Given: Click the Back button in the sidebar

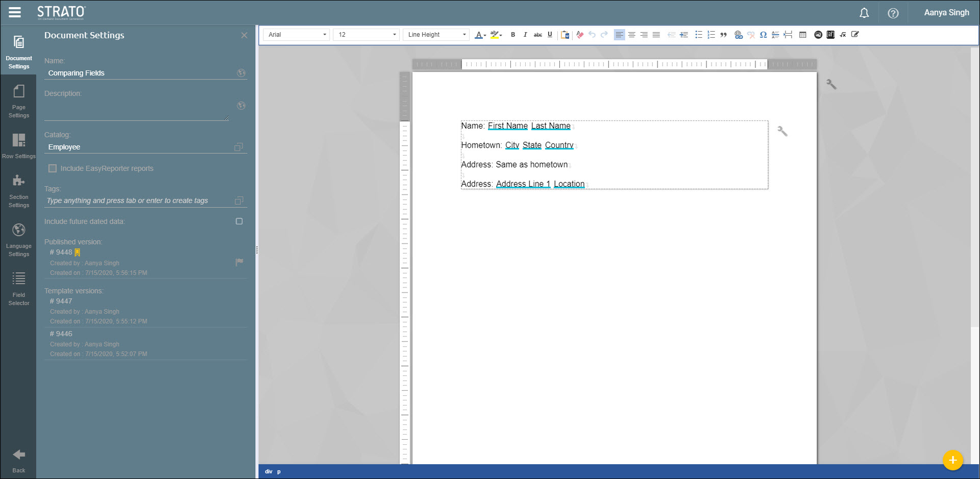Looking at the screenshot, I should click(19, 460).
